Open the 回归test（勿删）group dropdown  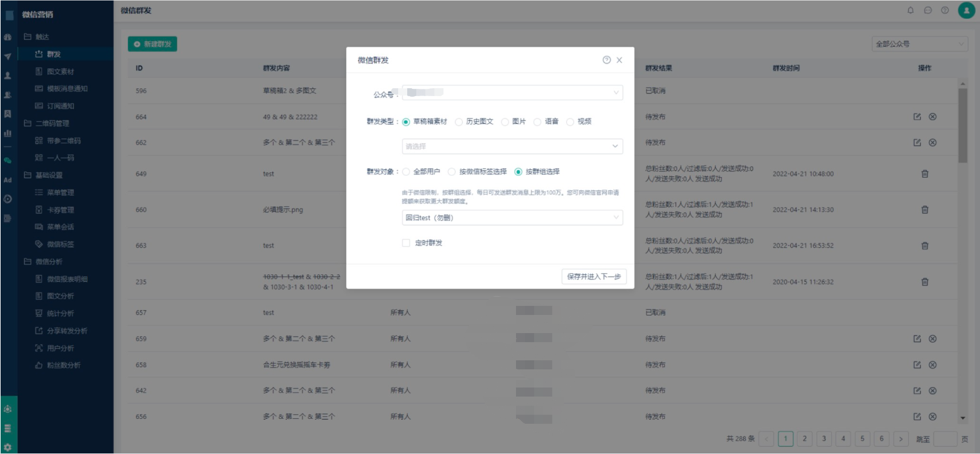point(512,218)
